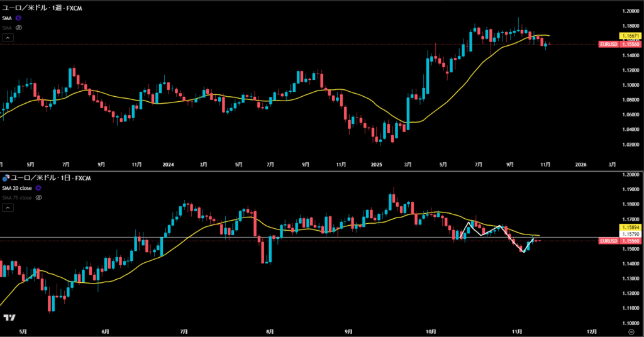Click the yellow 1.16671 SMA price label
This screenshot has width=644, height=337.
(x=630, y=37)
